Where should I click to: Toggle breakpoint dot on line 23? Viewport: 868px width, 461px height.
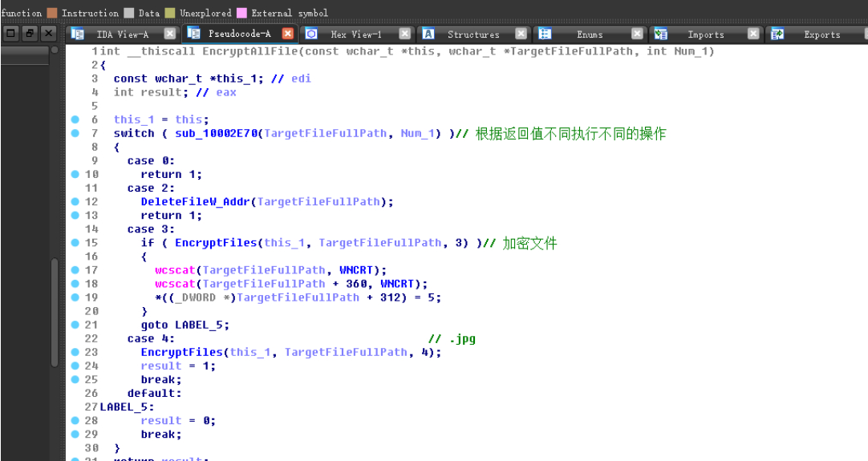pos(75,352)
